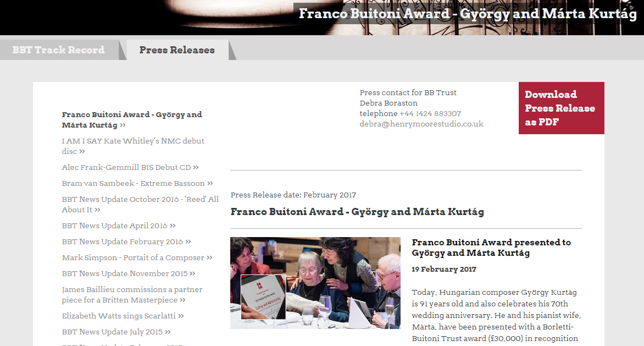Open BBT News Update October 2016 release
644x346 pixels.
tap(141, 204)
